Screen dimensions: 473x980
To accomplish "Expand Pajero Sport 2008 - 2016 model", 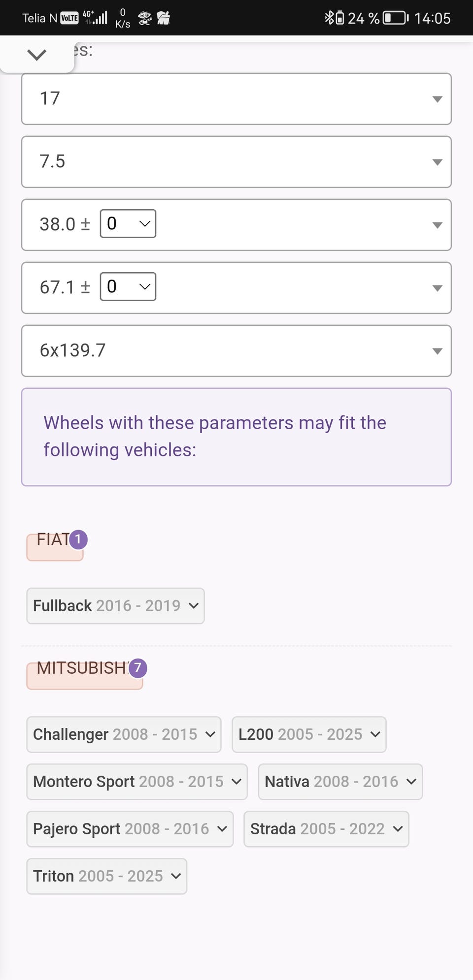I will tap(130, 829).
